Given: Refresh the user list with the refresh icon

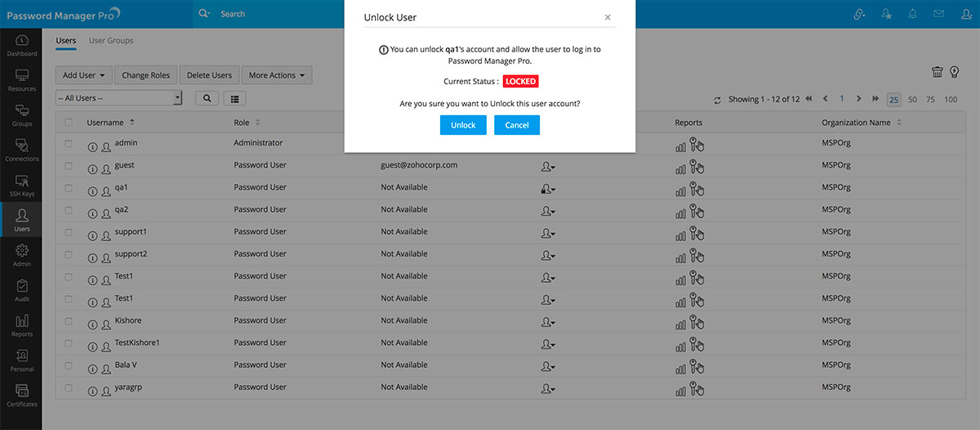Looking at the screenshot, I should [717, 100].
